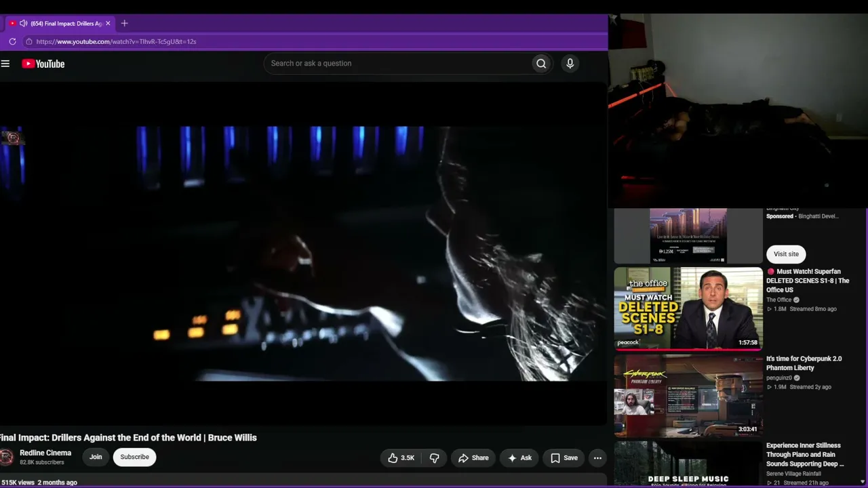This screenshot has height=488, width=868.
Task: Open 'Must Watch! Superfan DELETED SCENES' title
Action: click(808, 281)
